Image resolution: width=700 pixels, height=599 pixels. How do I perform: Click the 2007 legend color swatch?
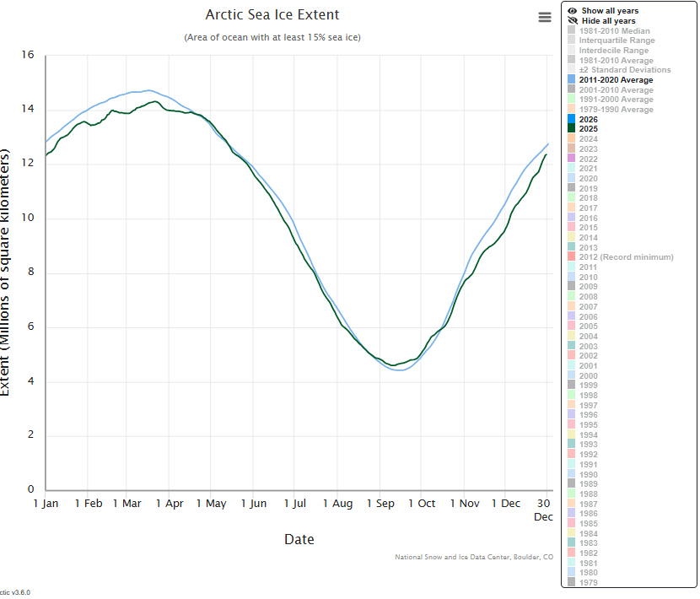point(572,306)
